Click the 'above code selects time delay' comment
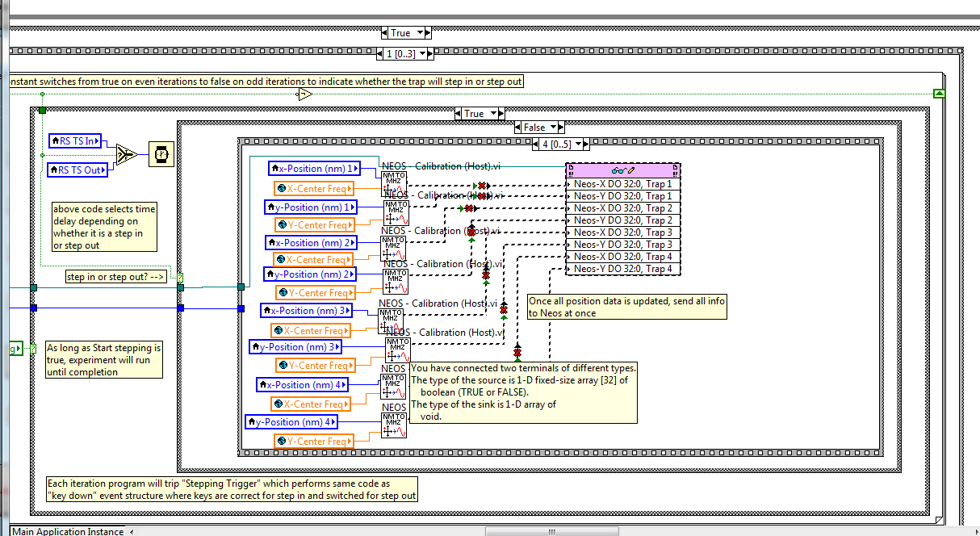The width and height of the screenshot is (980, 536). coord(104,227)
